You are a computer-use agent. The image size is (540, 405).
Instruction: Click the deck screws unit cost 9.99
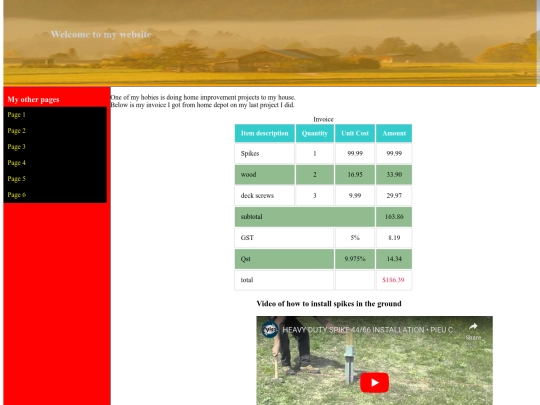pos(355,196)
